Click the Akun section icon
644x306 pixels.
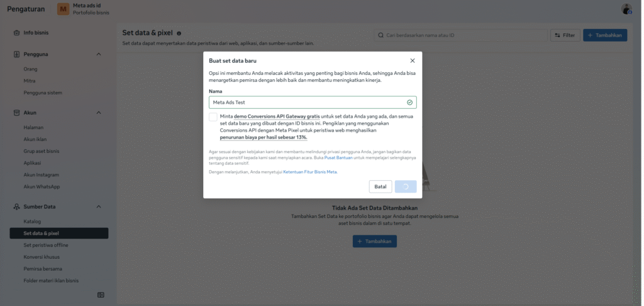click(16, 113)
